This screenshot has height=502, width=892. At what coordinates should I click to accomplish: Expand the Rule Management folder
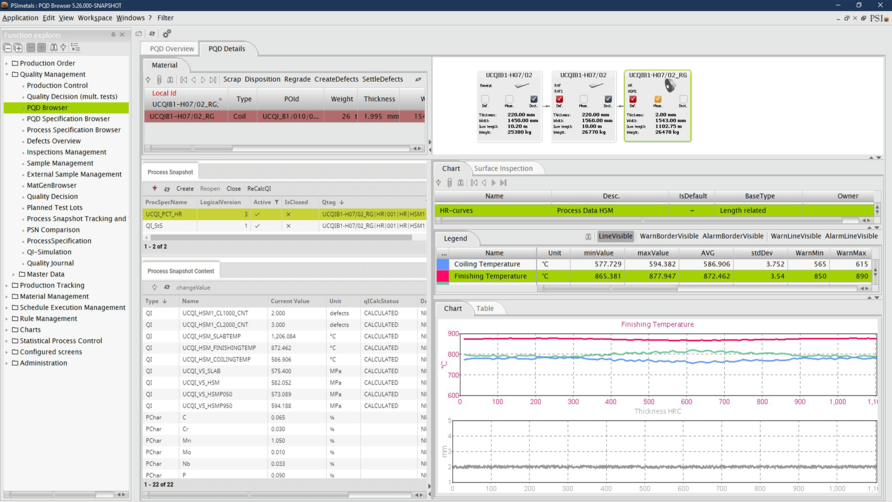[7, 319]
